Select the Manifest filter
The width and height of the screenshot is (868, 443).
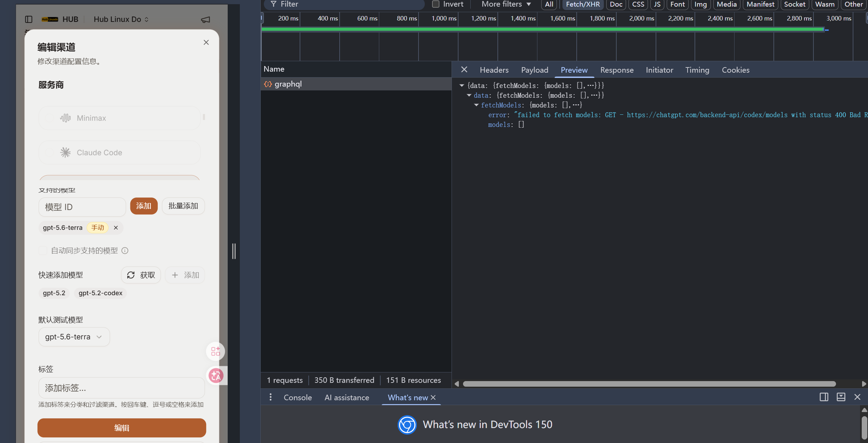tap(760, 4)
